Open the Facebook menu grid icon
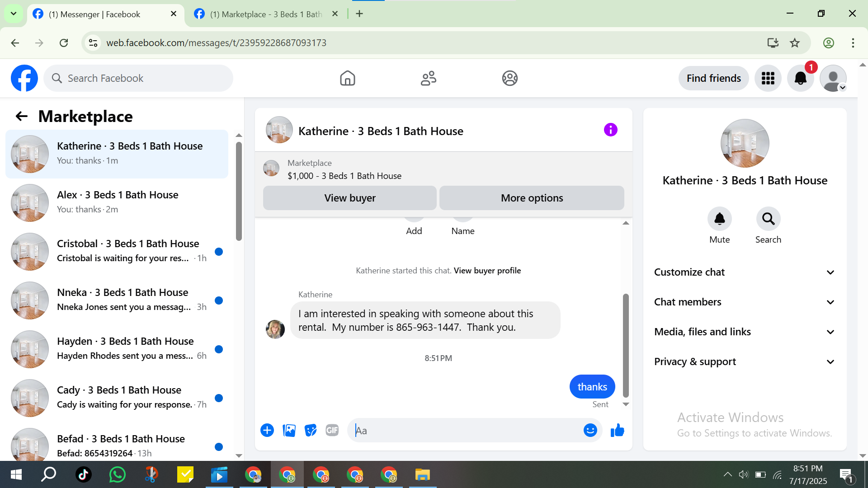868x488 pixels. coord(768,79)
